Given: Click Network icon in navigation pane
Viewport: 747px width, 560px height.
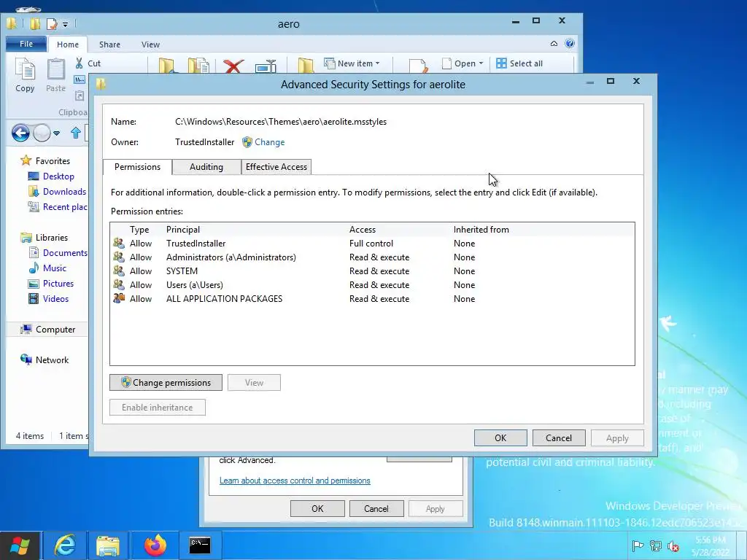Looking at the screenshot, I should [26, 359].
